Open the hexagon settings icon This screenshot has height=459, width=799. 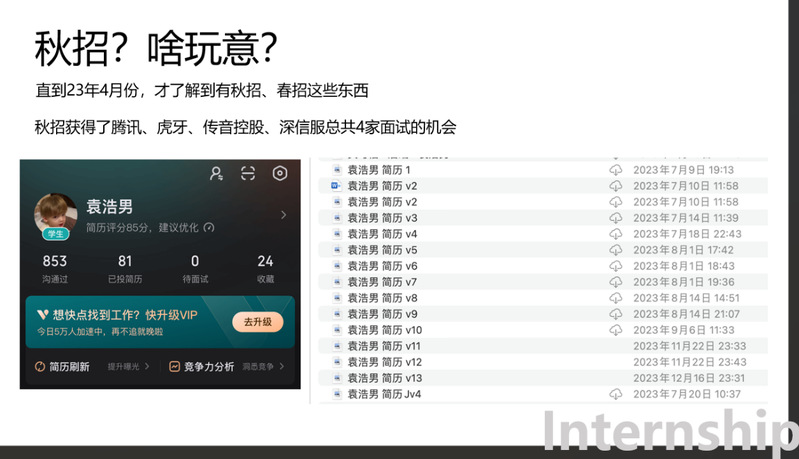pyautogui.click(x=280, y=174)
